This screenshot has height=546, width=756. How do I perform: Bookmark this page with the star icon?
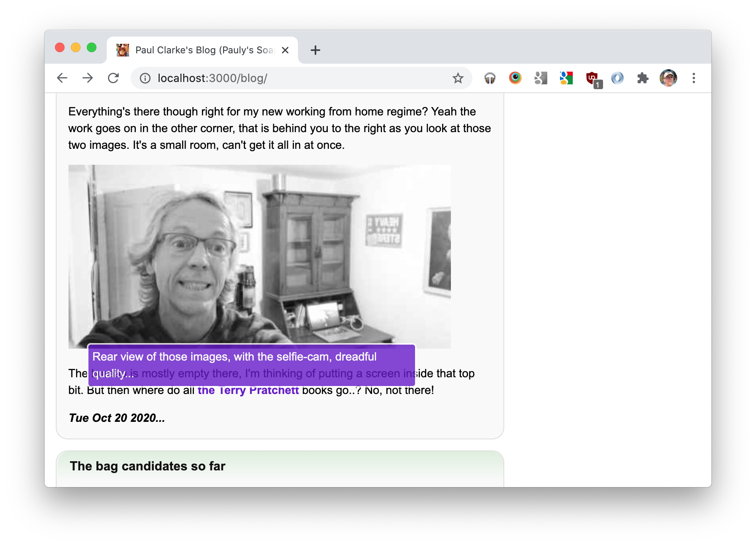[x=458, y=78]
